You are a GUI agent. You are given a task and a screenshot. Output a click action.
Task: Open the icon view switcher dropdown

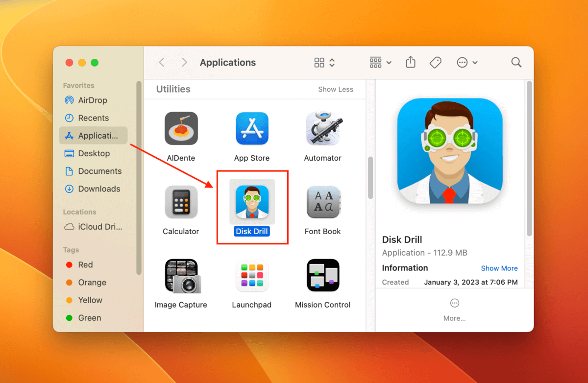324,62
